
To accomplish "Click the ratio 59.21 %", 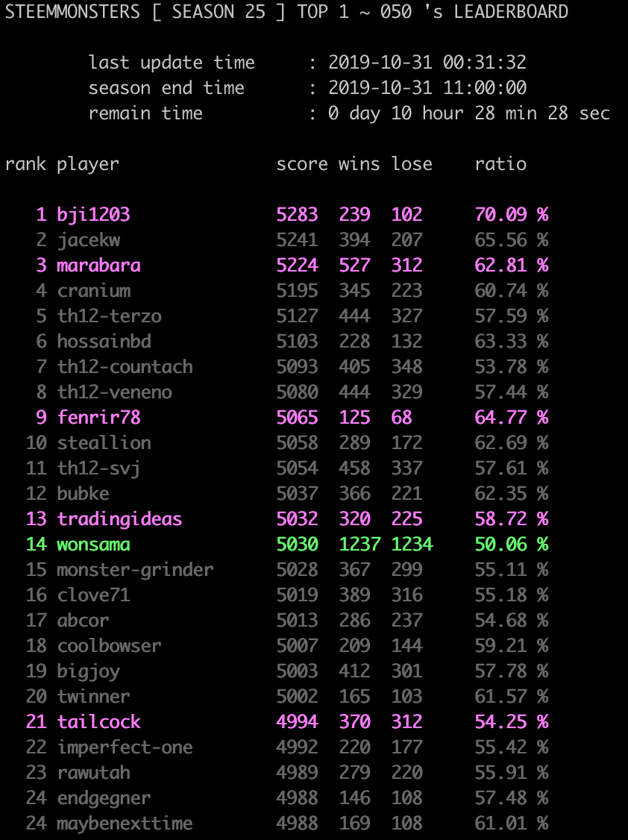I will (x=512, y=645).
